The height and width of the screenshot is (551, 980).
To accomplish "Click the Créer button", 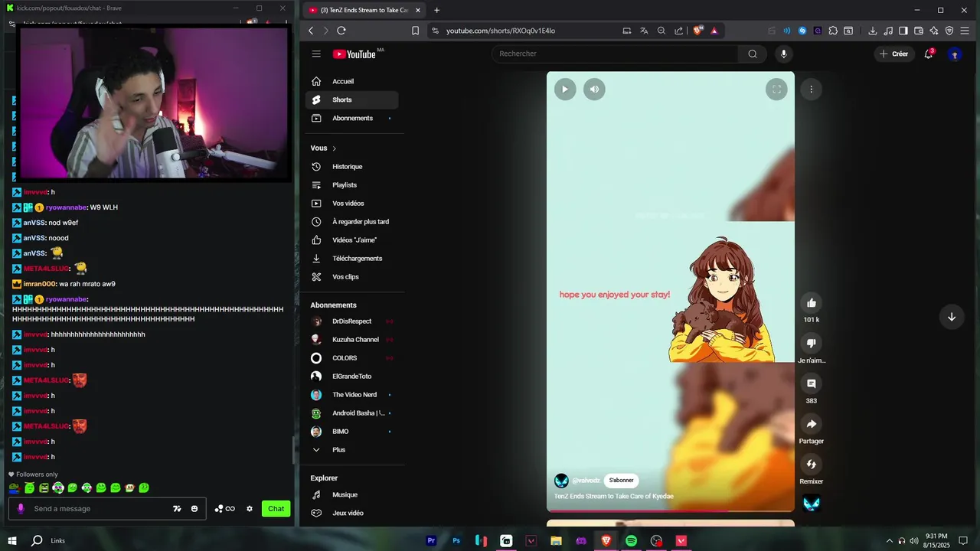I will [894, 54].
